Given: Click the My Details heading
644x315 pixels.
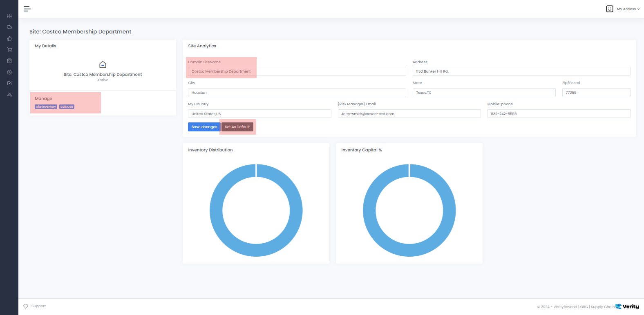Looking at the screenshot, I should click(45, 46).
